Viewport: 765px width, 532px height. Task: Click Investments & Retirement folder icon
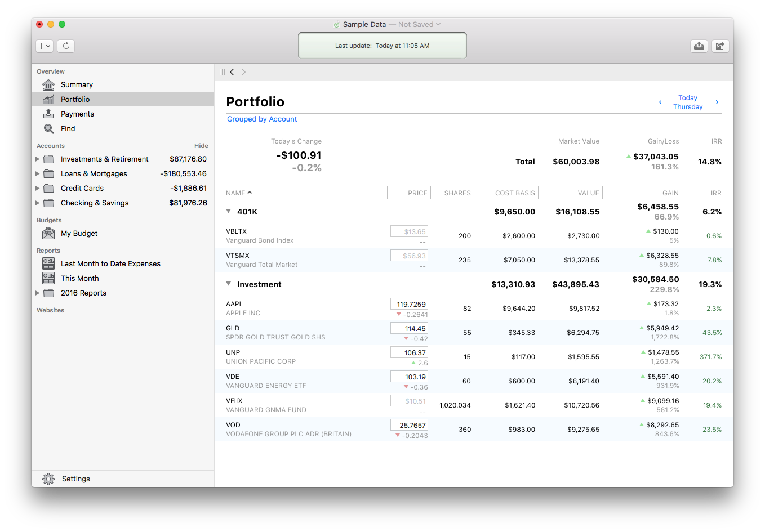(49, 159)
